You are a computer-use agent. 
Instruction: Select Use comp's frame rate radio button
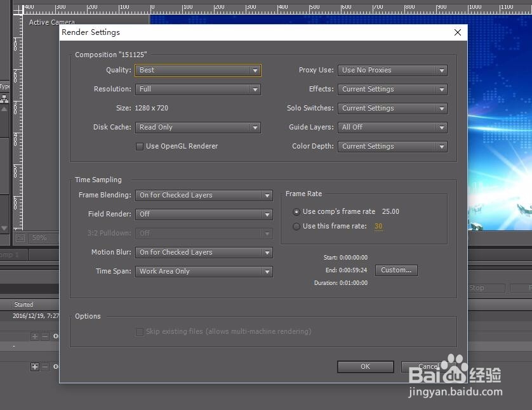coord(296,212)
